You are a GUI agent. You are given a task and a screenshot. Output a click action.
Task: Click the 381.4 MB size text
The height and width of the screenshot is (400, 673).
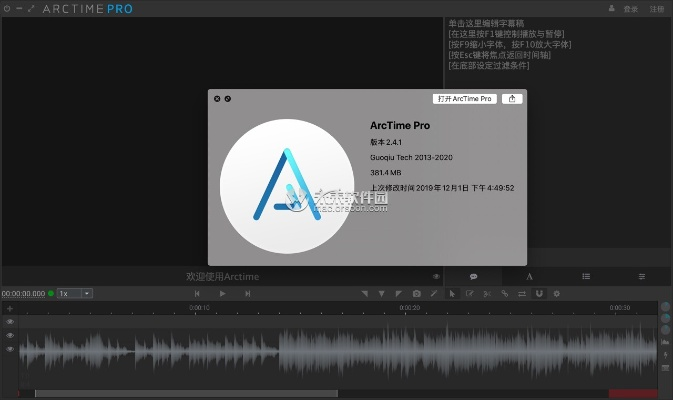[385, 173]
